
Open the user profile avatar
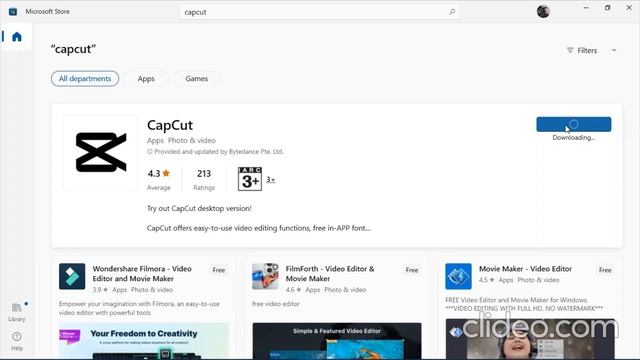tap(543, 11)
